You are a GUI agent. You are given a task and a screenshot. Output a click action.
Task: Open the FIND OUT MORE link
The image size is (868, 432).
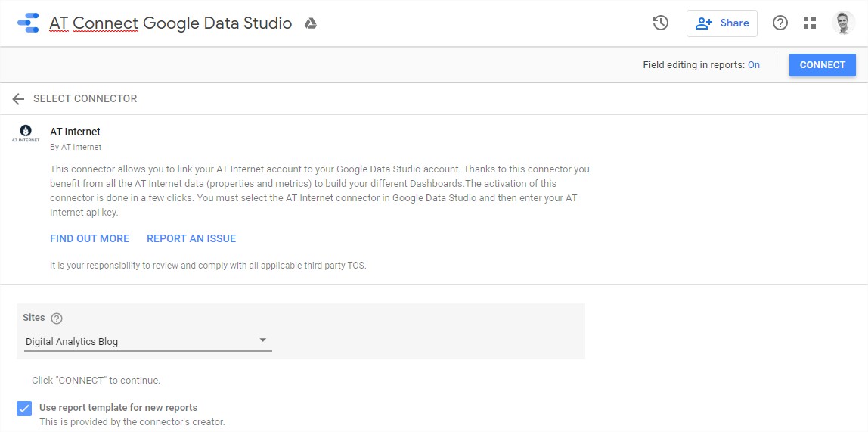(x=90, y=239)
